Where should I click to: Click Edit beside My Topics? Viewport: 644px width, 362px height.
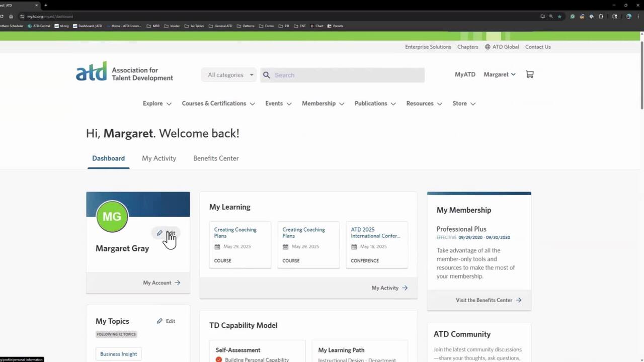(x=166, y=321)
